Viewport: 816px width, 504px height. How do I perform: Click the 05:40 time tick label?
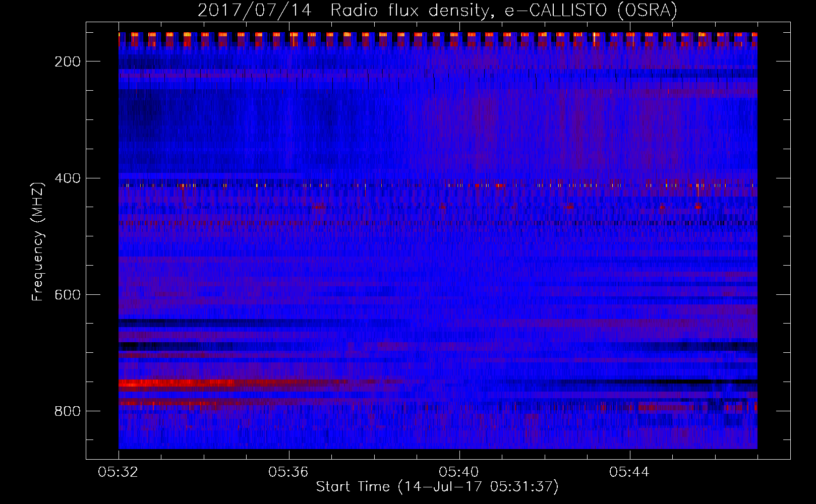click(459, 472)
